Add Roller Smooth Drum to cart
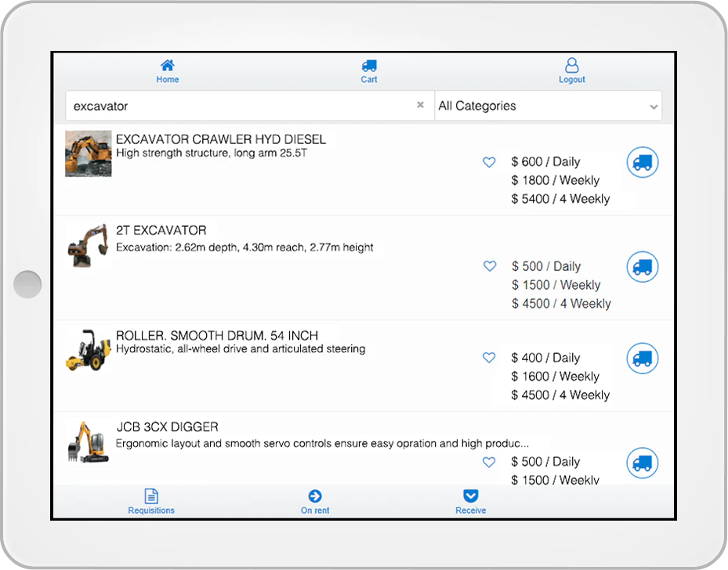 coord(643,358)
